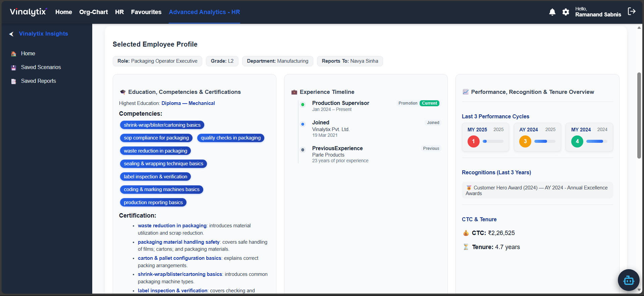
Task: Click the Grade: L2 tag
Action: pyautogui.click(x=222, y=61)
